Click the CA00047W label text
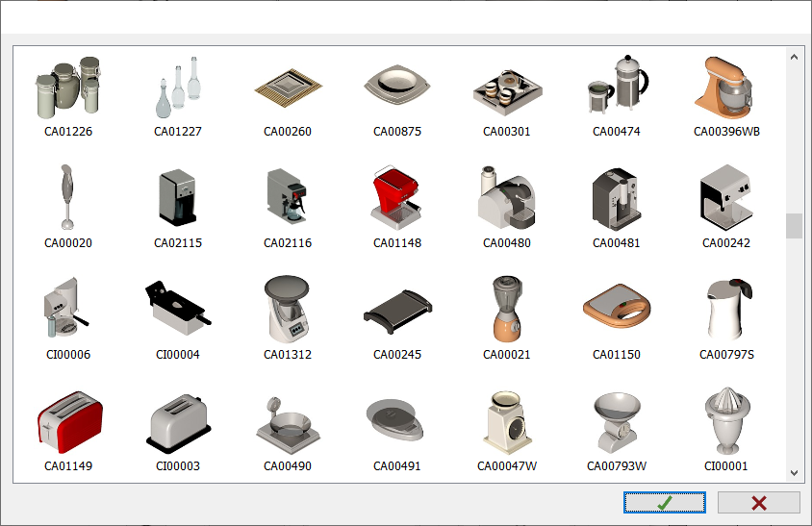 coord(507,466)
